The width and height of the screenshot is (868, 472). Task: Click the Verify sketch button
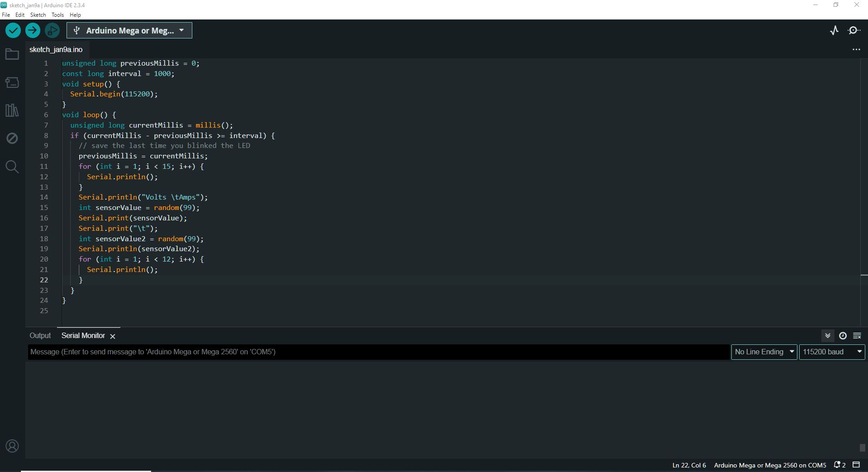(x=13, y=30)
